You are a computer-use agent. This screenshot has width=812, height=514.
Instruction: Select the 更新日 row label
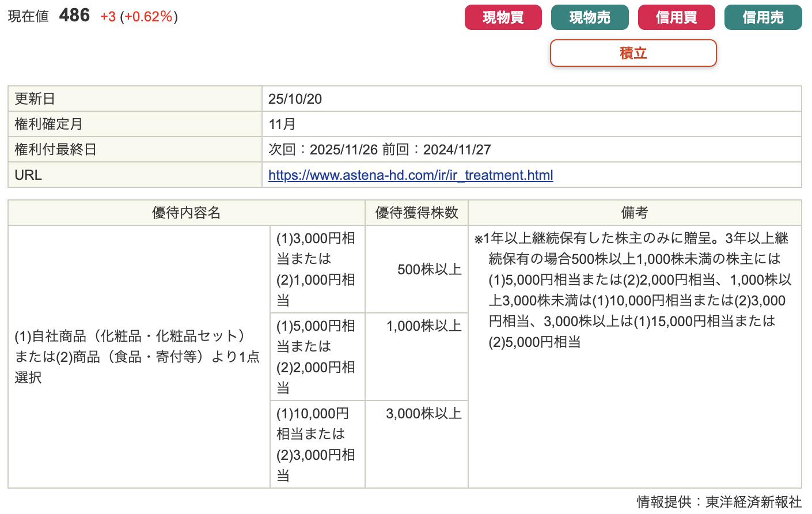[35, 99]
